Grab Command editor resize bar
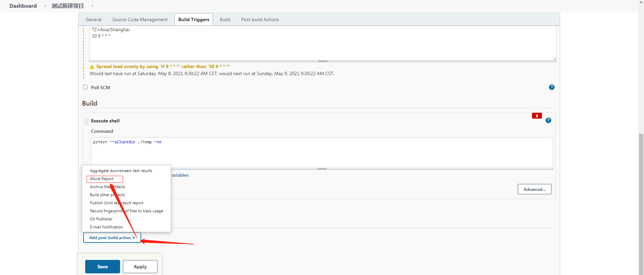The height and width of the screenshot is (275, 644). point(322,169)
